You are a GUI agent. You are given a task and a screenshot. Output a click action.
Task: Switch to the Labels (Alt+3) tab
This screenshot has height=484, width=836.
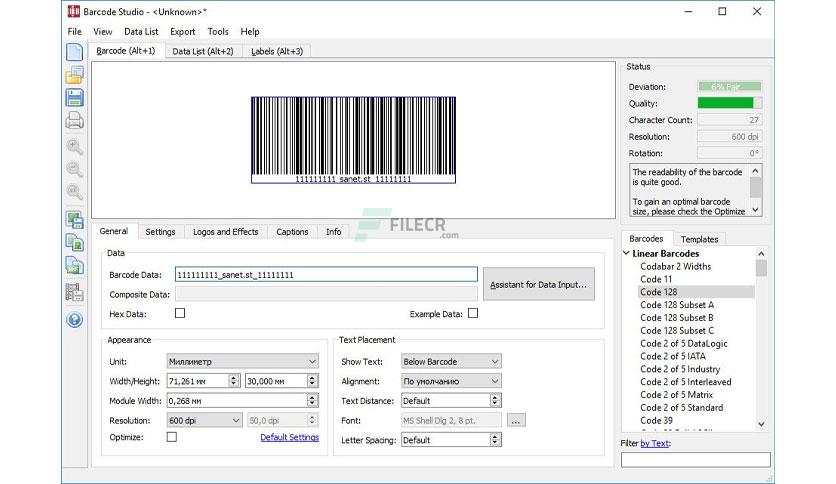click(x=277, y=51)
